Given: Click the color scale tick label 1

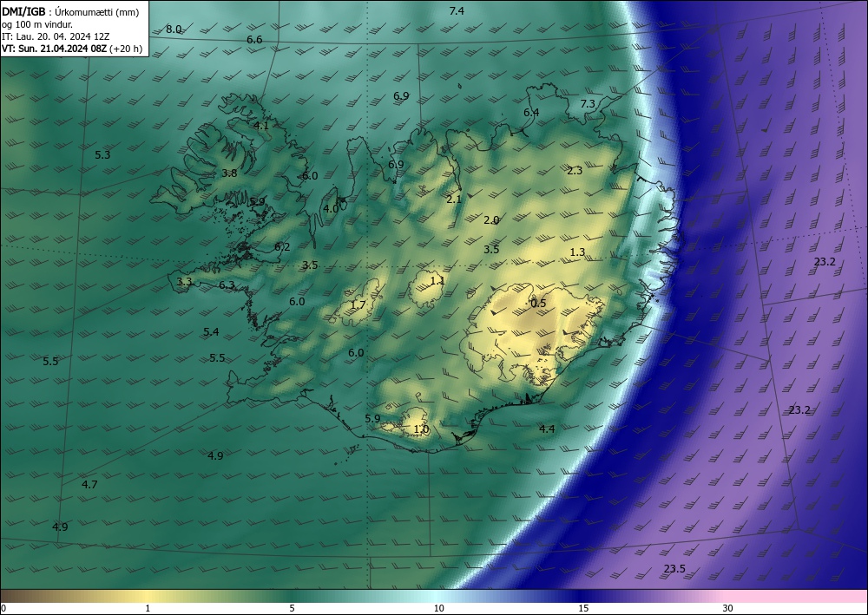Looking at the screenshot, I should tap(148, 609).
